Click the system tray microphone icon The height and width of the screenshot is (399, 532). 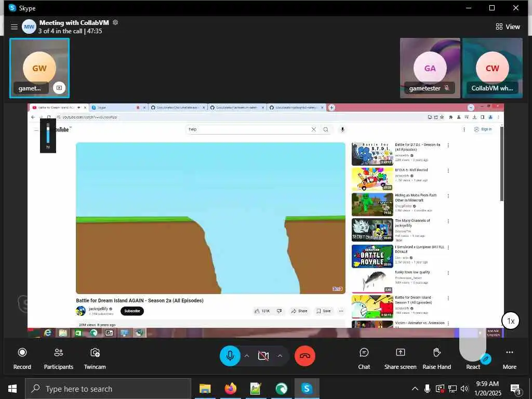pyautogui.click(x=427, y=389)
